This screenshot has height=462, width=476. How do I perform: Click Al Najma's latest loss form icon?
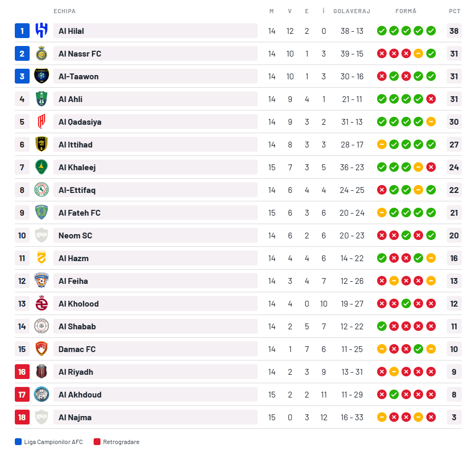(x=431, y=417)
